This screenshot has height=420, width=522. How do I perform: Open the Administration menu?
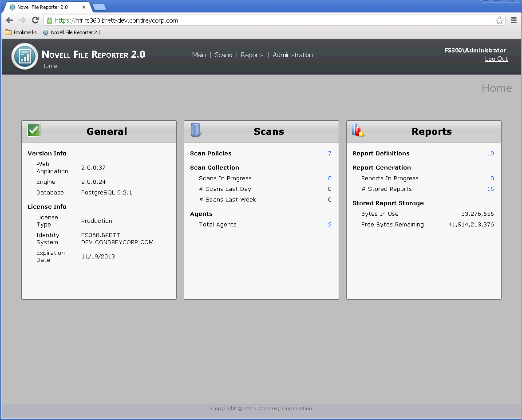[293, 55]
